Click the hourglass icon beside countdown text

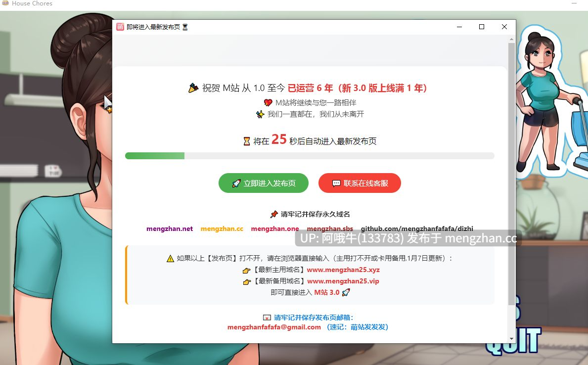point(247,141)
